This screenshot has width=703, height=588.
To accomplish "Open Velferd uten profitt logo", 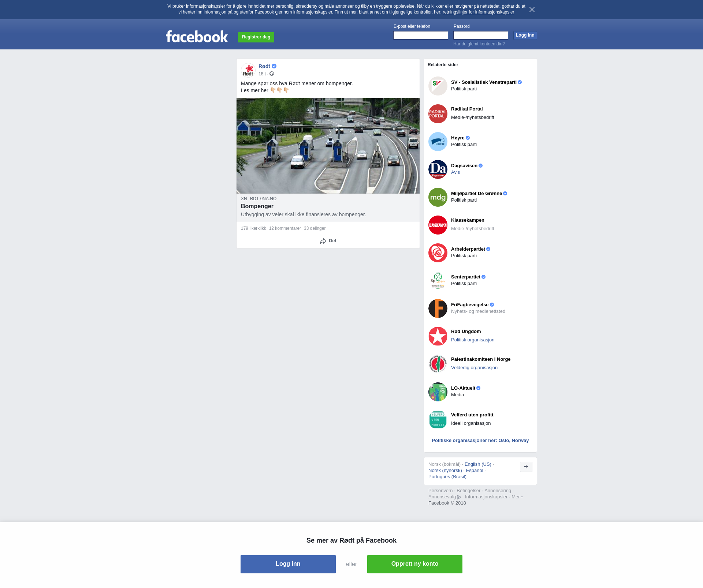I will 438,420.
